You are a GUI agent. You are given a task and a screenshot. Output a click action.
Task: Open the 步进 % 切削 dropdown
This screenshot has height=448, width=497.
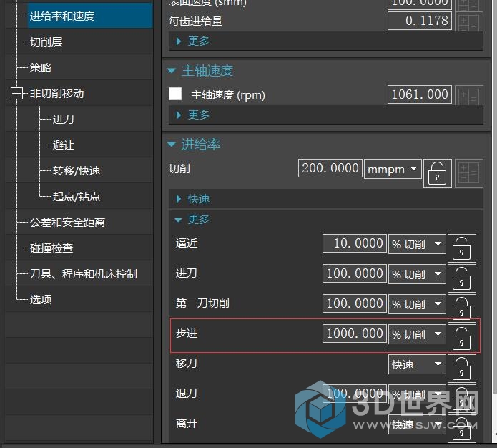417,334
